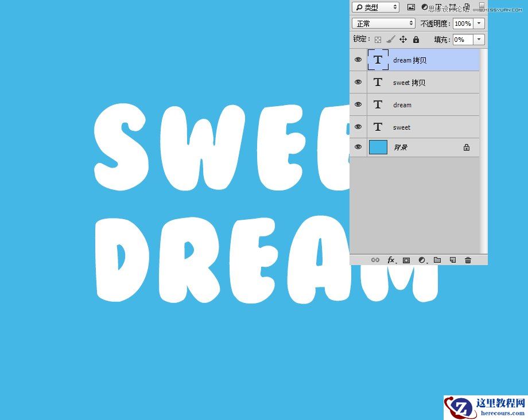
Task: Open the 填充 percentage dropdown
Action: click(x=479, y=40)
